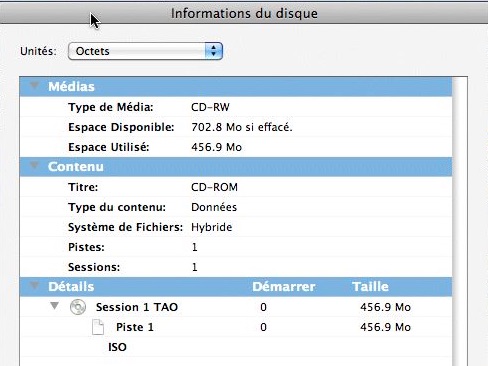Click the Médias section header
The image size is (488, 366).
coord(236,87)
